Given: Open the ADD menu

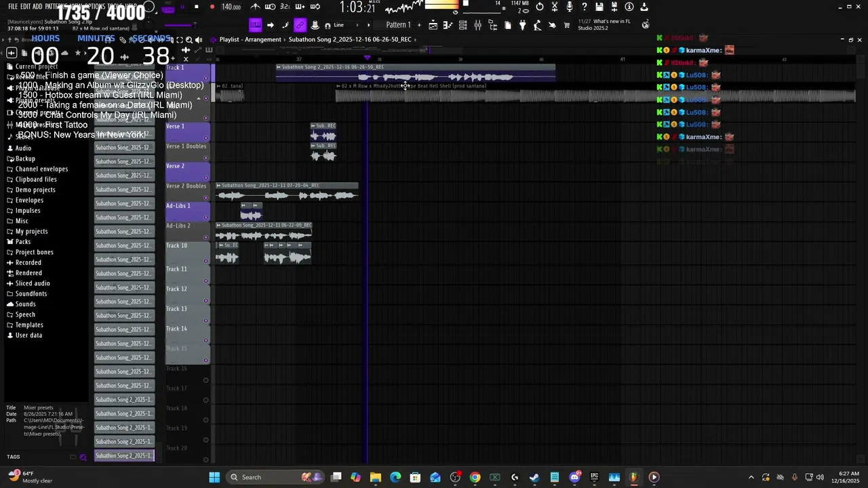Looking at the screenshot, I should pyautogui.click(x=37, y=7).
